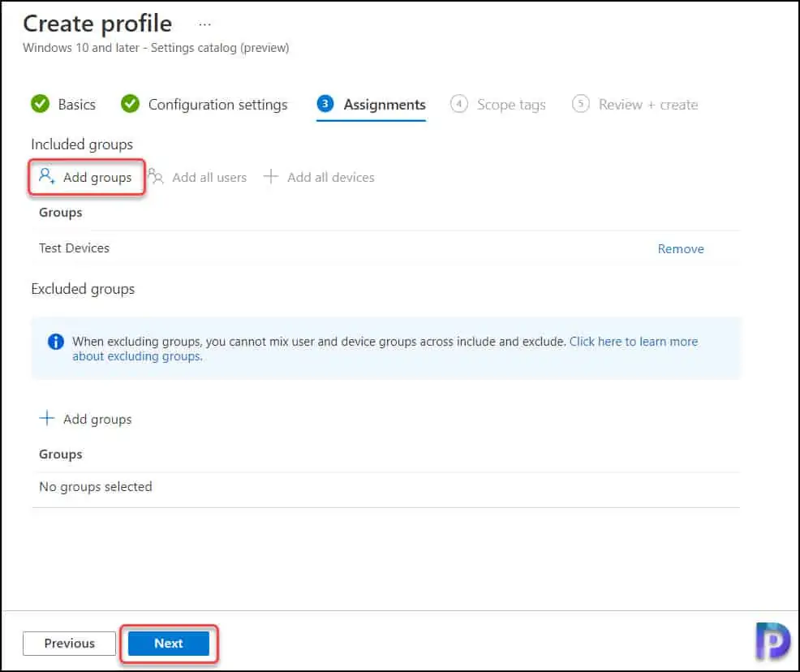Choose Add all users

tap(197, 177)
